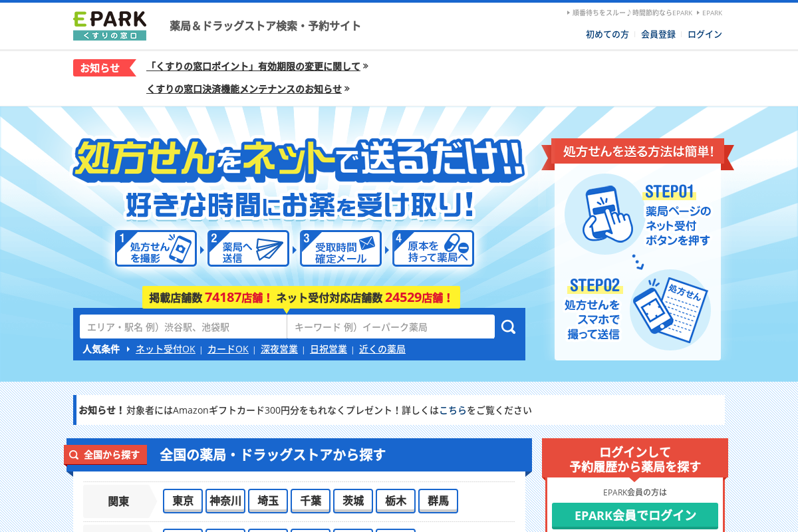Screen dimensions: 798x532
Task: Click step 4 原本を持って薬局へ icon
Action: click(x=433, y=249)
